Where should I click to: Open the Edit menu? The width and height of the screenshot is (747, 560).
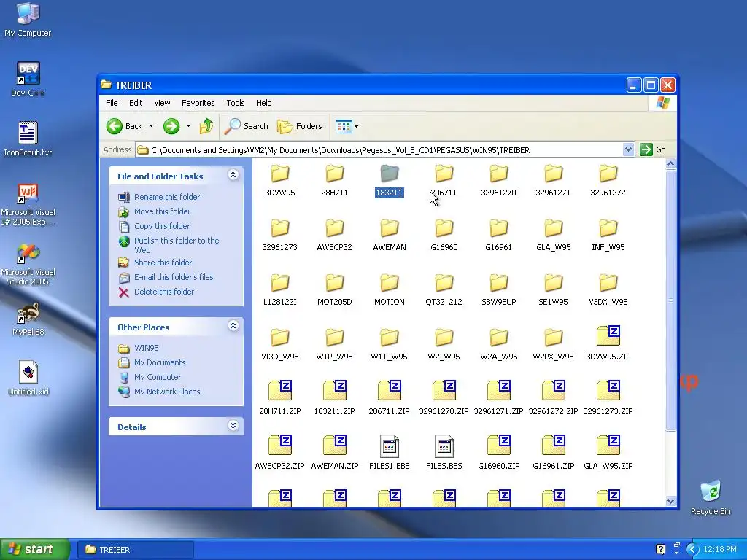[x=136, y=103]
